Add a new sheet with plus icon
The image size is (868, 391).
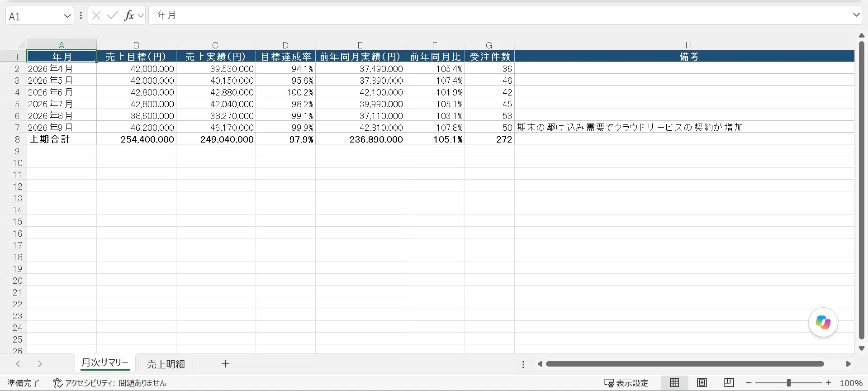pos(225,364)
